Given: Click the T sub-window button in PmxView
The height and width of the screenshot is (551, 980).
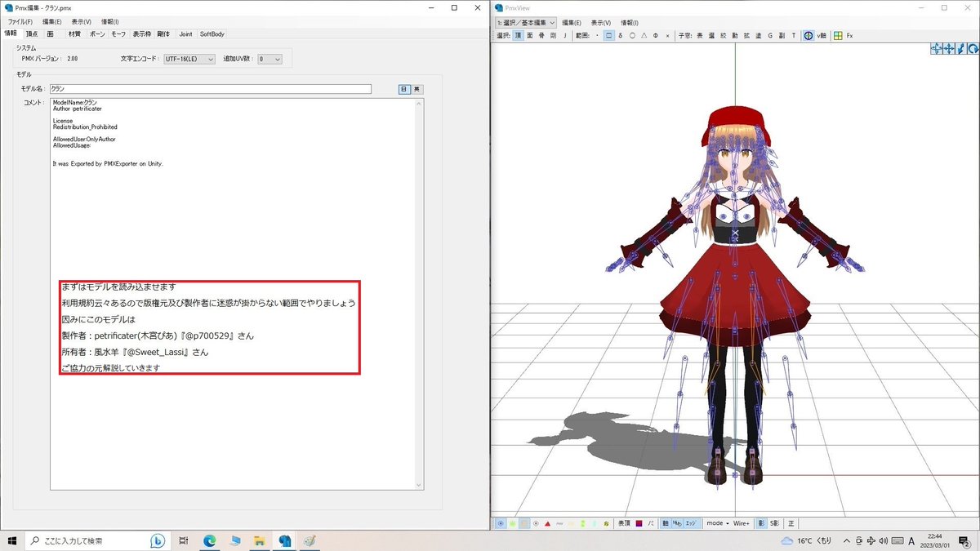Looking at the screenshot, I should coord(794,35).
